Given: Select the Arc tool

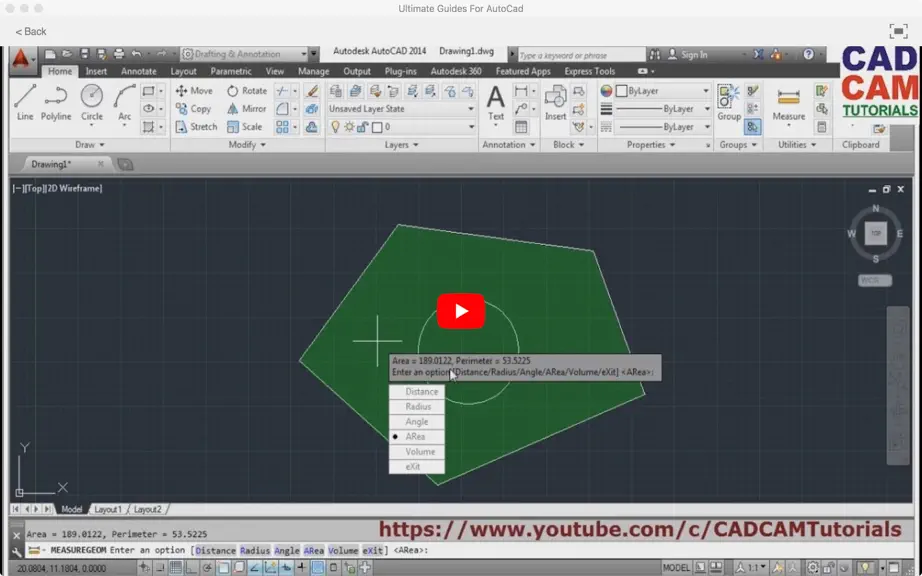Looking at the screenshot, I should (x=125, y=102).
